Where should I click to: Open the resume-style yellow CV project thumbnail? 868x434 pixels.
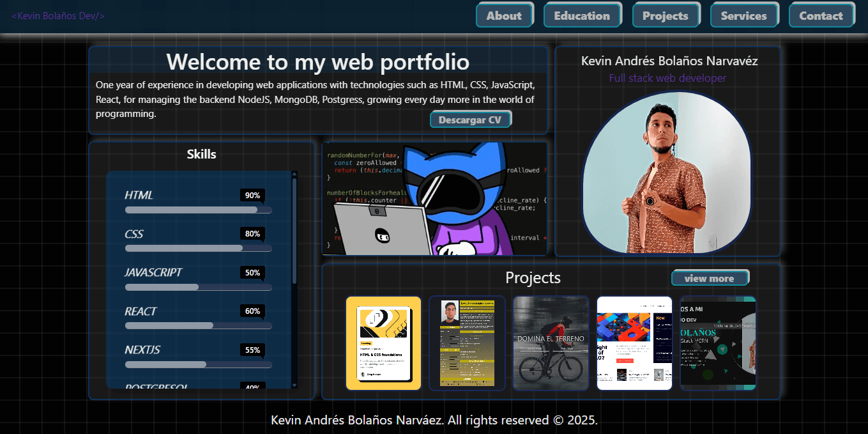tap(467, 343)
